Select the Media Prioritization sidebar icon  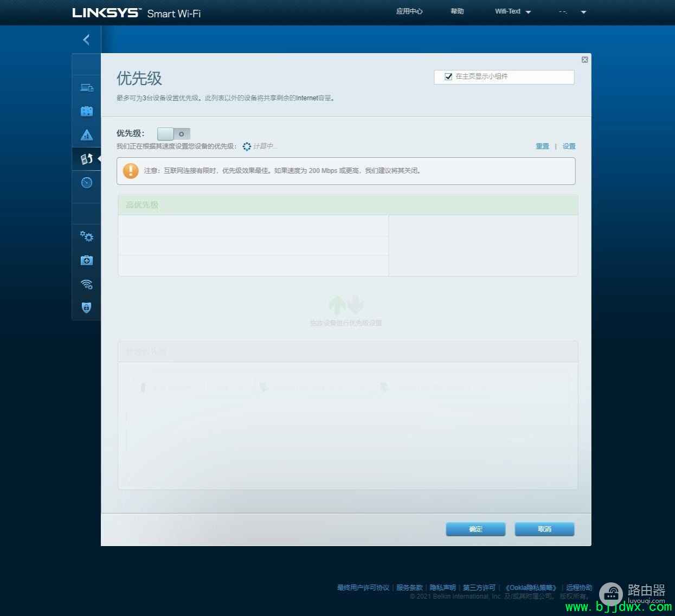click(87, 159)
